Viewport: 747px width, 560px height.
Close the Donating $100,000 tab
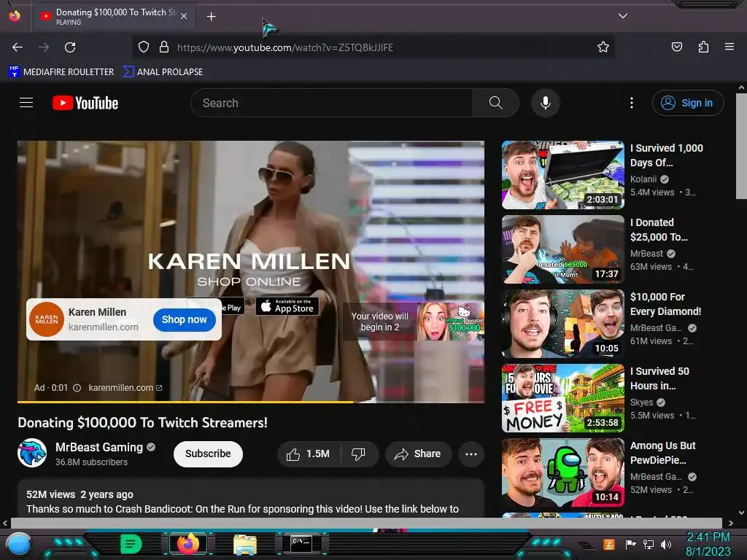[x=184, y=16]
